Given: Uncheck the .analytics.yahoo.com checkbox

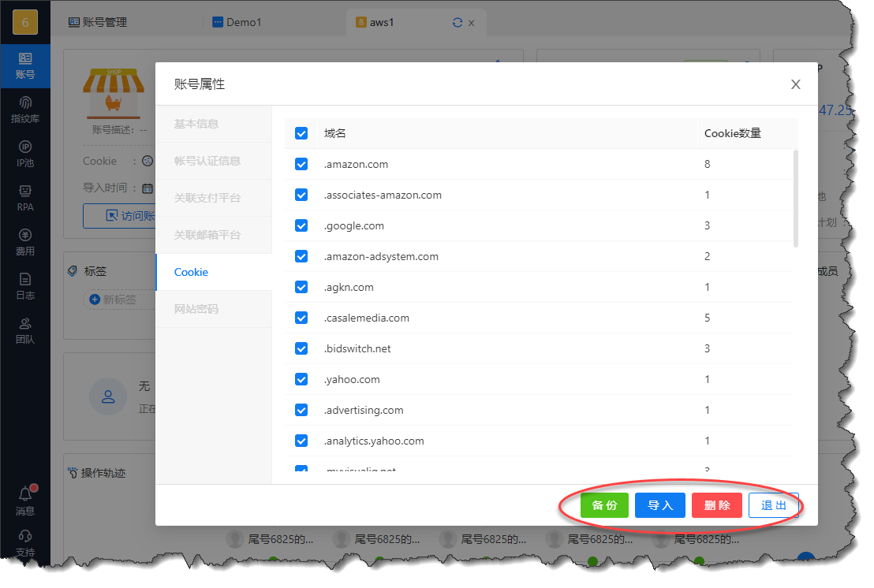Looking at the screenshot, I should coord(301,441).
